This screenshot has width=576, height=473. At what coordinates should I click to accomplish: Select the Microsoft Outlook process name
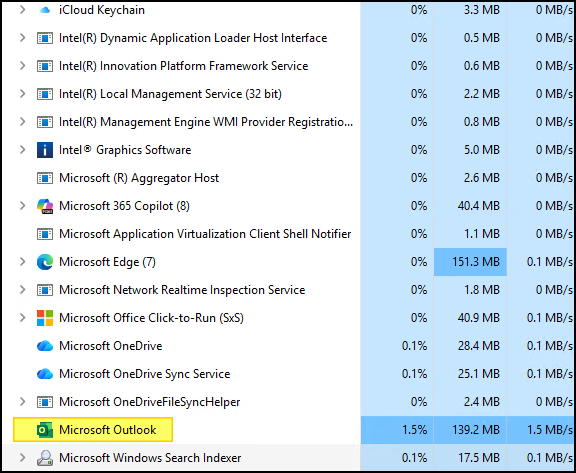[x=108, y=430]
